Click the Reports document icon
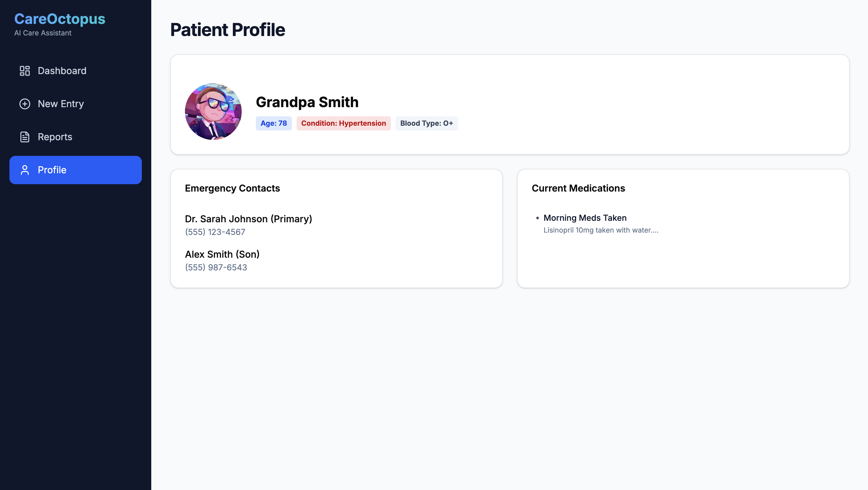The image size is (868, 490). pyautogui.click(x=25, y=137)
